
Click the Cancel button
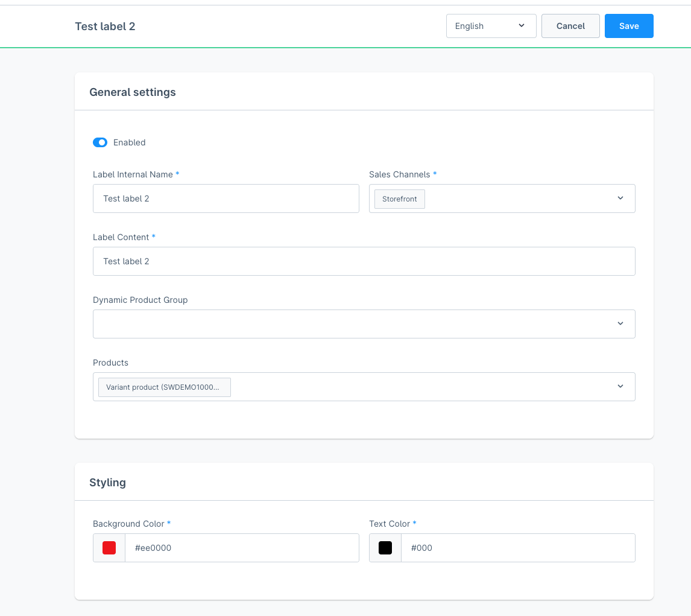click(570, 26)
